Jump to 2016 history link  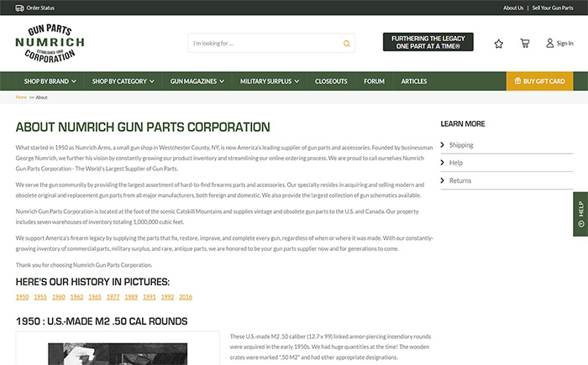[186, 297]
